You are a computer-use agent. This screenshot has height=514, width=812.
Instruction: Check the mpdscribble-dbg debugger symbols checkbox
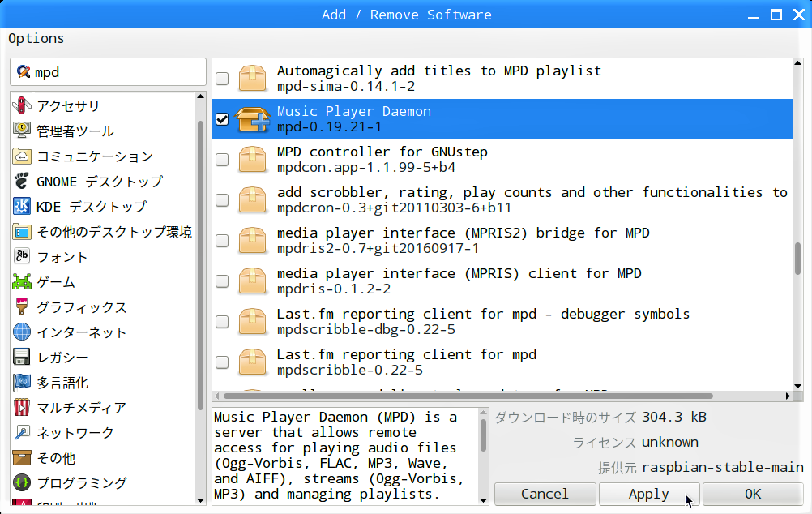222,322
